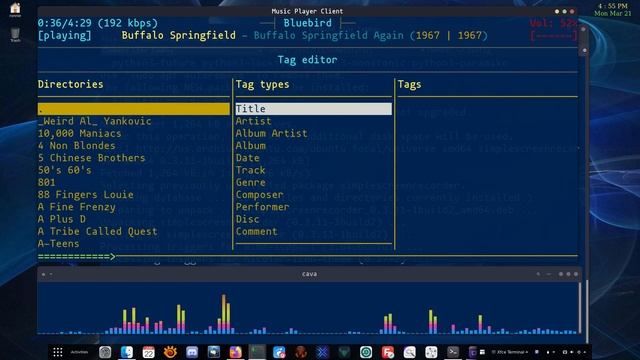Select the Disc tag type

click(247, 219)
